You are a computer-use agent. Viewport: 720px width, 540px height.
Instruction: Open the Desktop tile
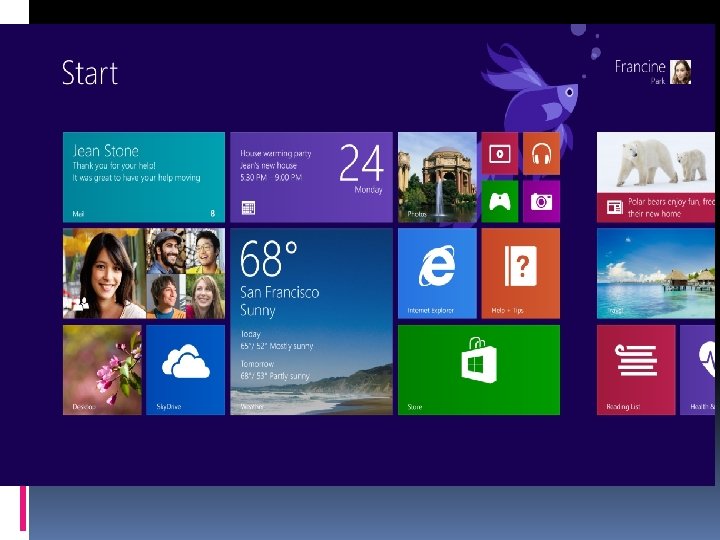click(102, 370)
